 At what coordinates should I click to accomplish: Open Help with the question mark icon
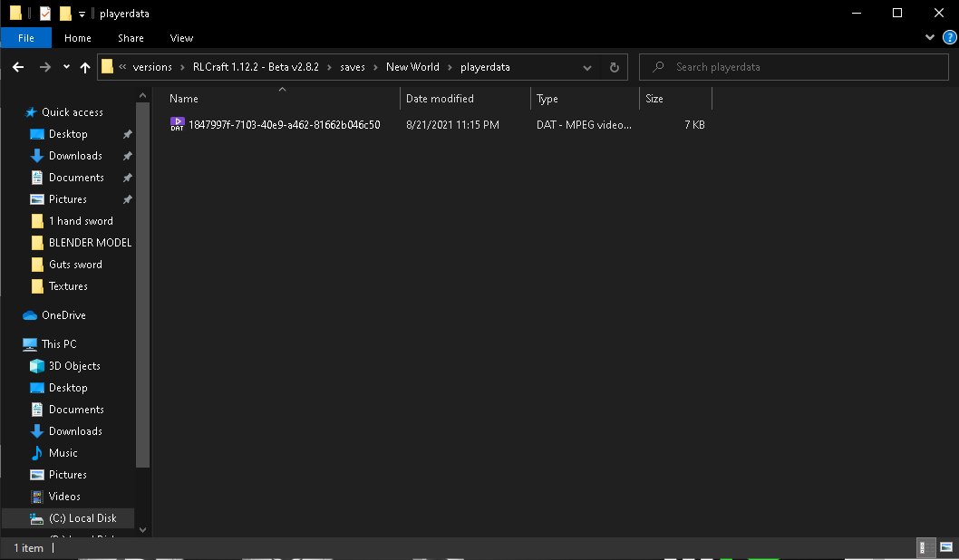click(949, 38)
